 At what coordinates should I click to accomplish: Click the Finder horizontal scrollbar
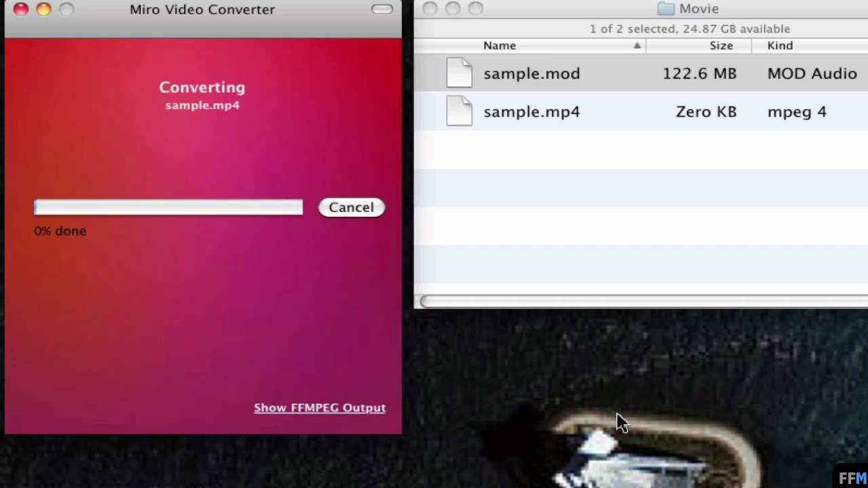(644, 302)
